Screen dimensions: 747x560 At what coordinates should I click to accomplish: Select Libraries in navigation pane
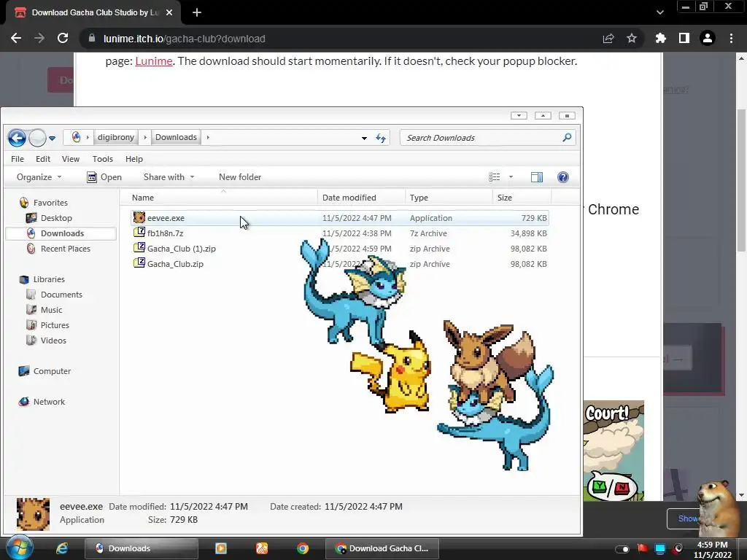49,279
